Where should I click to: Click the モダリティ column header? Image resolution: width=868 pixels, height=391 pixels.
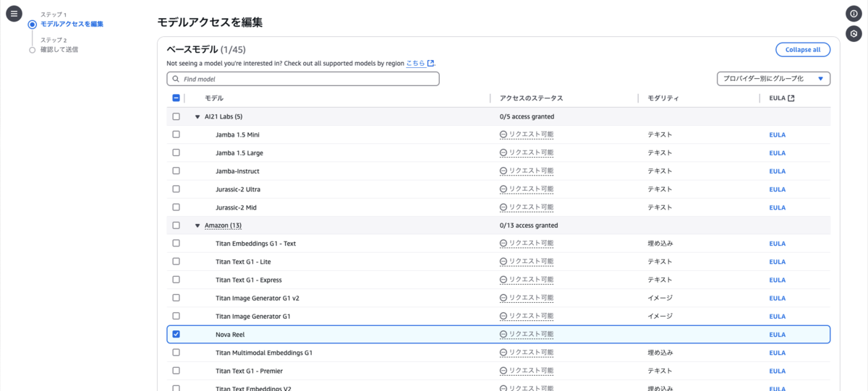[663, 98]
